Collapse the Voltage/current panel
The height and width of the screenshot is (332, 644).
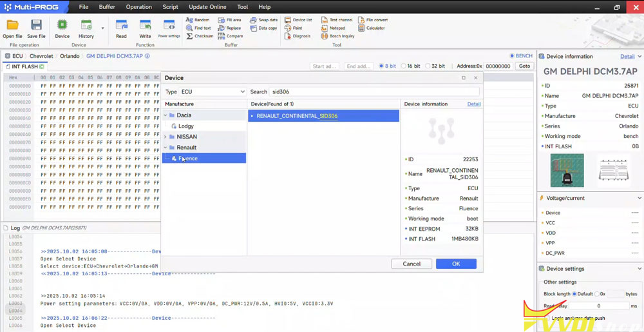(639, 199)
